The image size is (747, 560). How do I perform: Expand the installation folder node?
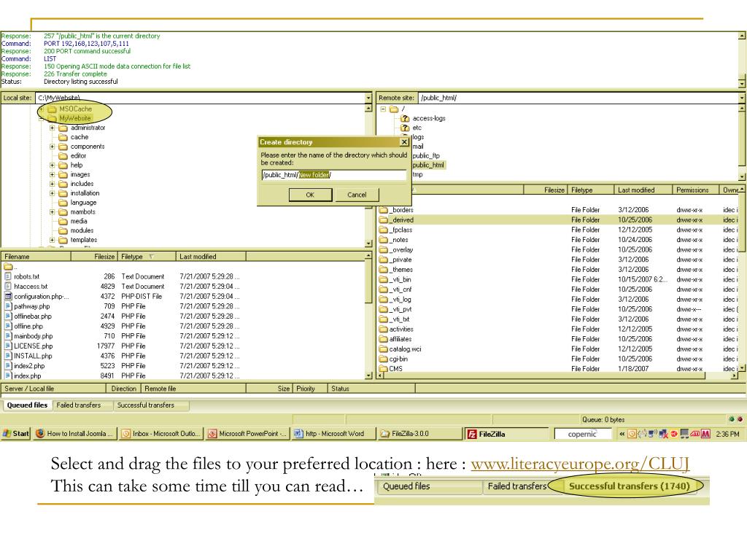(53, 193)
